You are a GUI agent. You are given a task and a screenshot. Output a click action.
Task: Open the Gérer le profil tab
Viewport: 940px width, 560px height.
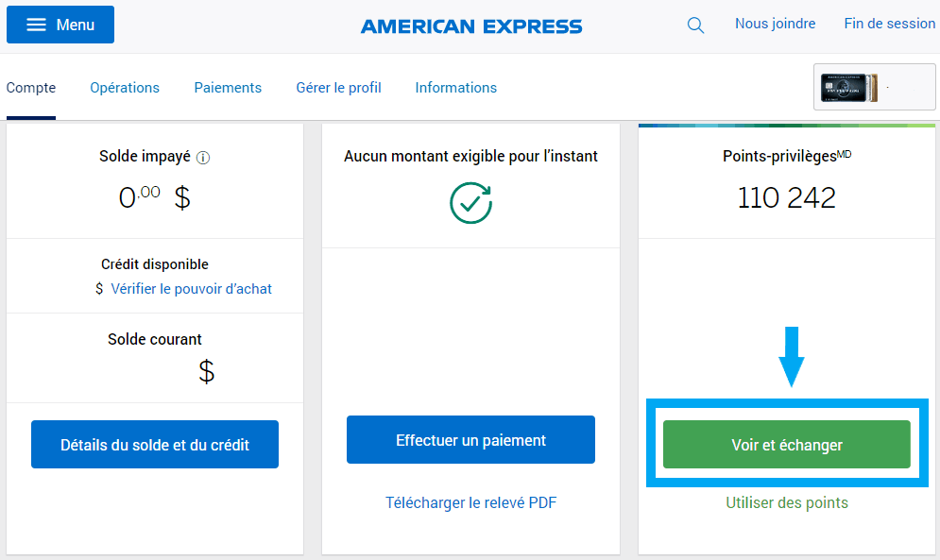click(337, 87)
